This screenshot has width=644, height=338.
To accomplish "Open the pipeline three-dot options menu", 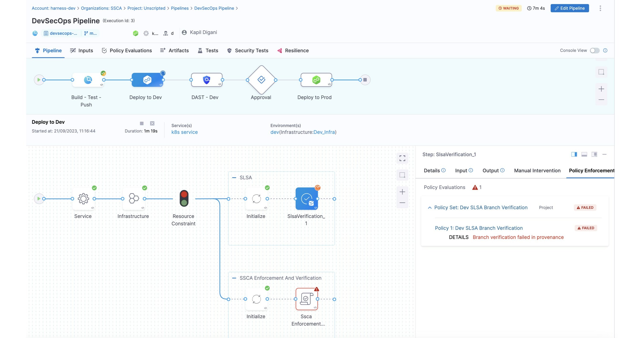I will tap(600, 8).
